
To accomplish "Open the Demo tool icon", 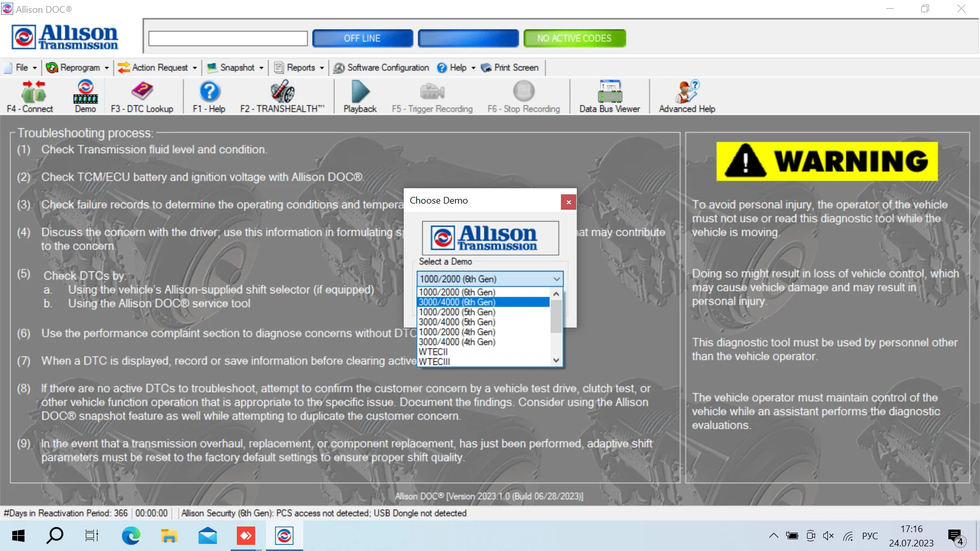I will [84, 94].
